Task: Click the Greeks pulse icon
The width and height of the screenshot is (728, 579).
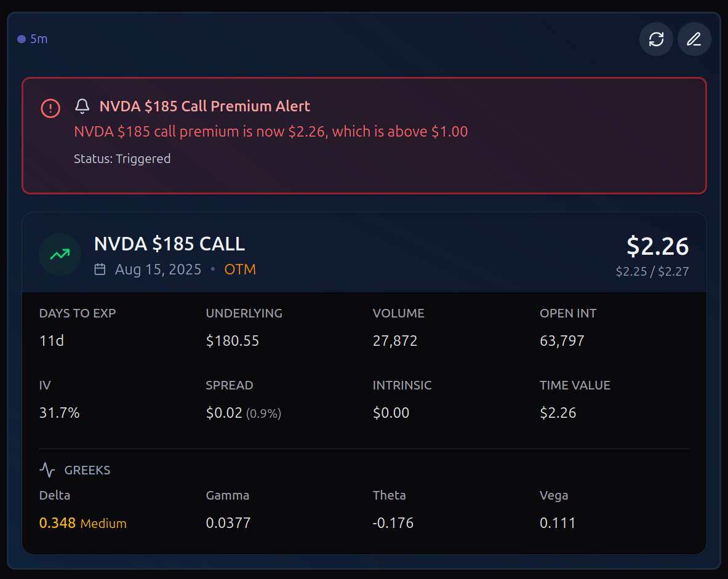Action: click(x=47, y=470)
